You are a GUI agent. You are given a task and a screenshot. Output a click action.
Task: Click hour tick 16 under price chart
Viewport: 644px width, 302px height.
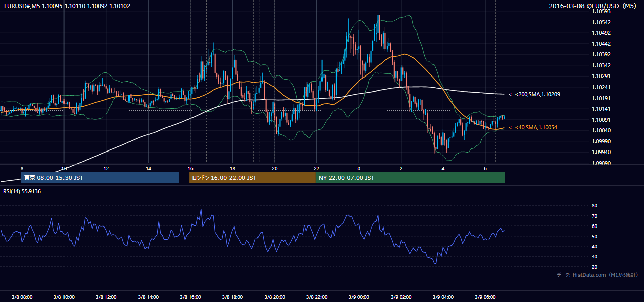(x=190, y=168)
